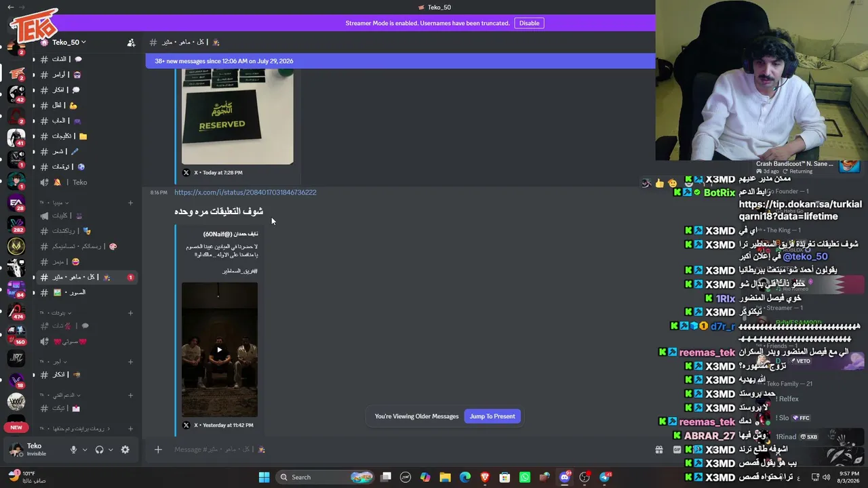Join the Teko voice channel

pos(85,182)
